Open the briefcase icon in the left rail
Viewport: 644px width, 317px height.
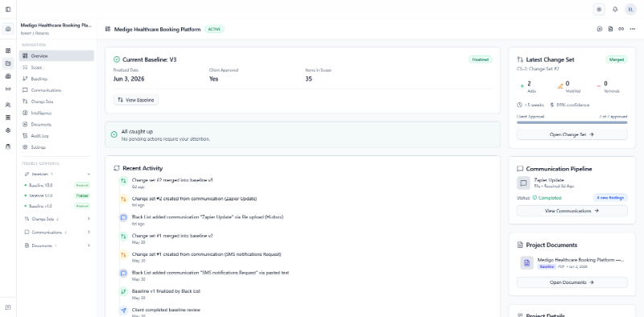point(8,76)
